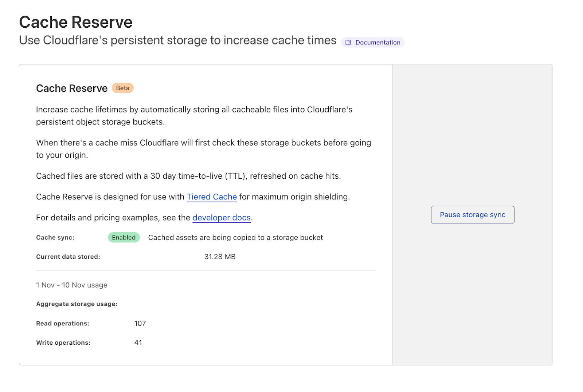Click the Documentation book icon
583x392 pixels.
pyautogui.click(x=348, y=43)
